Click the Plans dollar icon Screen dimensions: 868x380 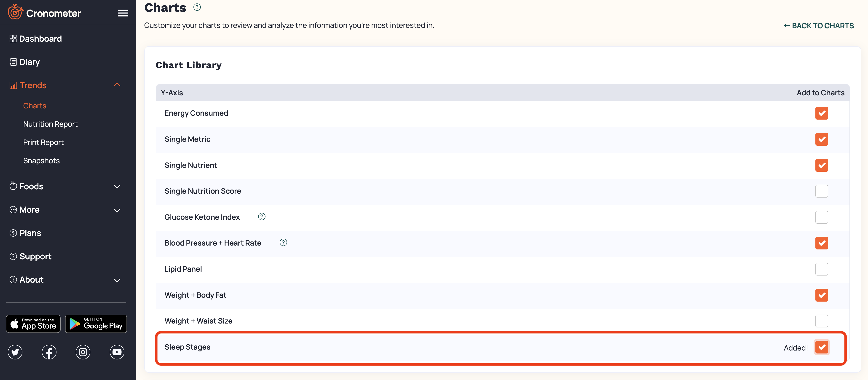13,233
